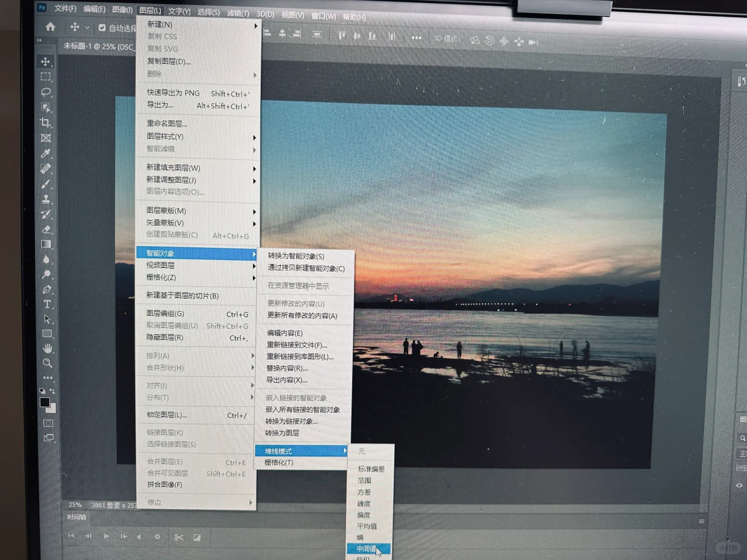Select the Horizontal Type tool

click(46, 304)
